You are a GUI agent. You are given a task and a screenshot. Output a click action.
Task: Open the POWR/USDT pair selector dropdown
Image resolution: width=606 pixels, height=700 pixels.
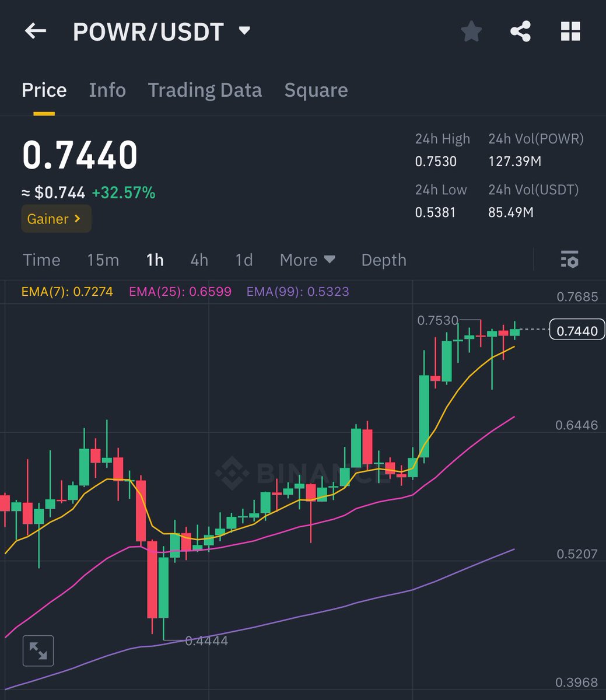point(162,32)
